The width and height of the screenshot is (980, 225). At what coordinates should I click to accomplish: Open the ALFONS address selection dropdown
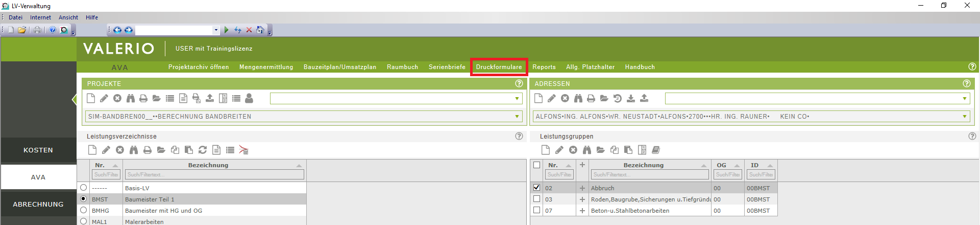(x=964, y=117)
